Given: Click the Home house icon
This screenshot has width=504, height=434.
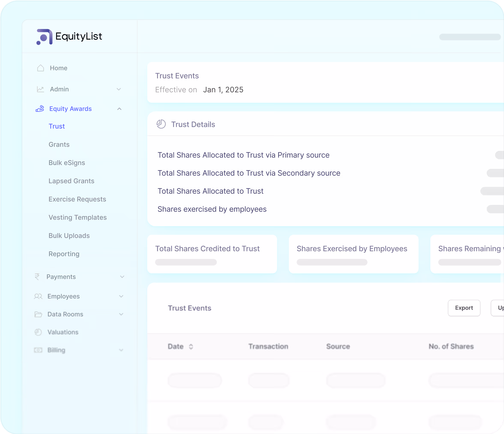Looking at the screenshot, I should click(x=41, y=68).
